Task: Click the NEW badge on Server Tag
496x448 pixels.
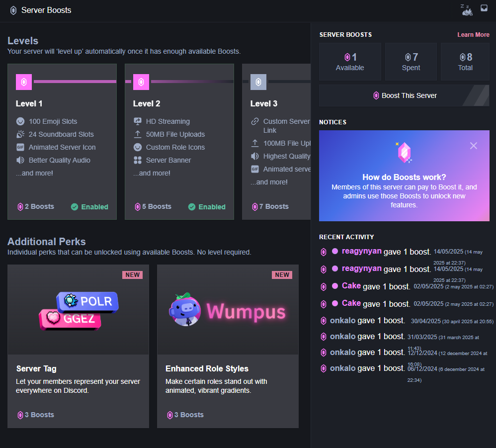Action: click(x=133, y=275)
